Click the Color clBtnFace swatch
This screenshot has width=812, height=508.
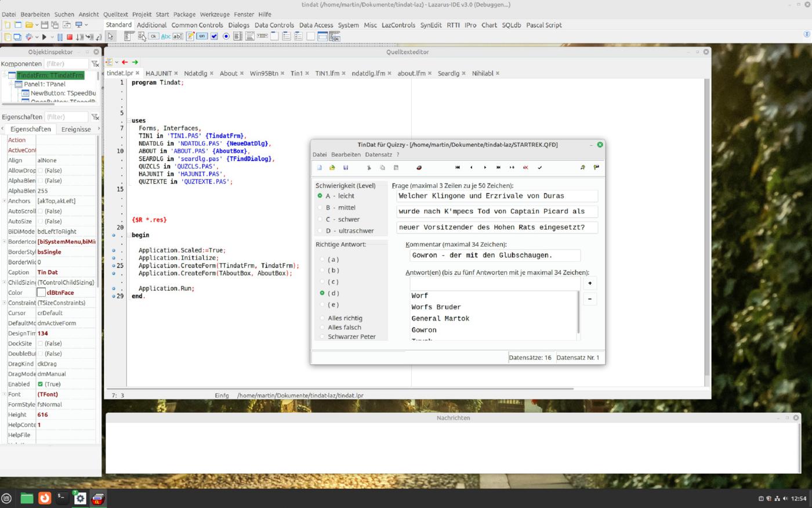pyautogui.click(x=41, y=293)
